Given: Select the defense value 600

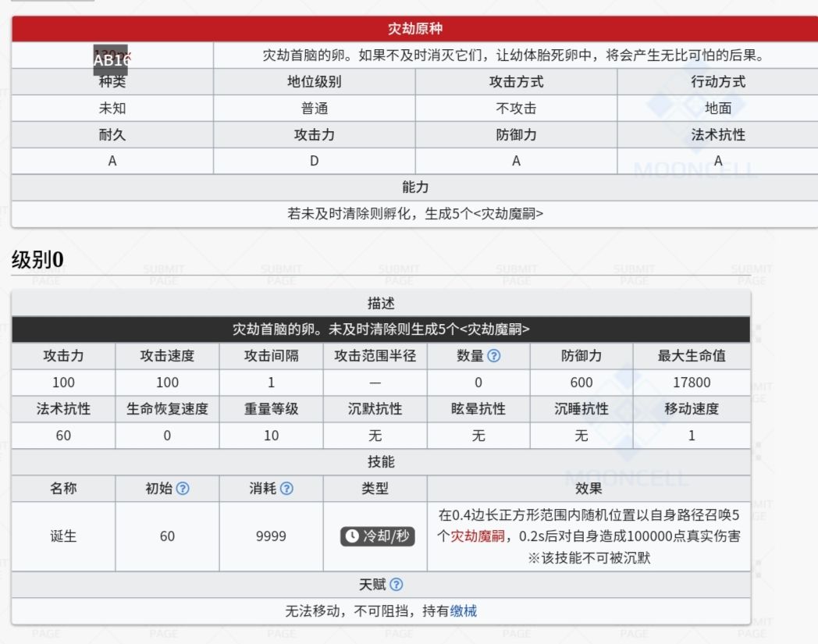Looking at the screenshot, I should (581, 382).
